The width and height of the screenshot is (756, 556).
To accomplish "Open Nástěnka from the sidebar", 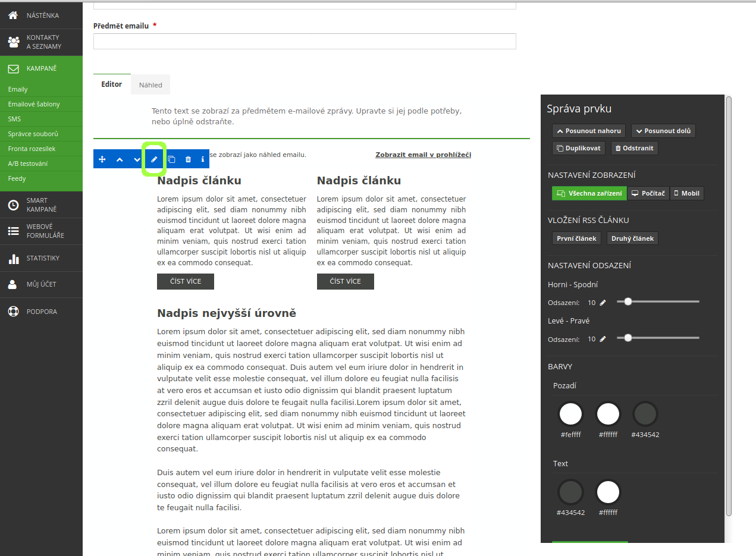I will tap(41, 15).
